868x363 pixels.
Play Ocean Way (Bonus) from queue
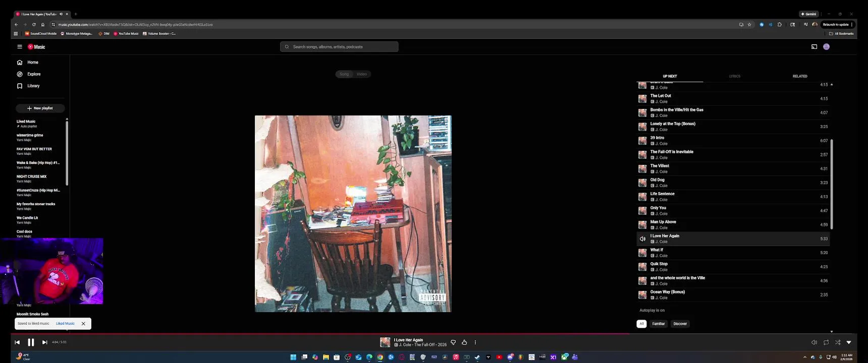tap(733, 295)
